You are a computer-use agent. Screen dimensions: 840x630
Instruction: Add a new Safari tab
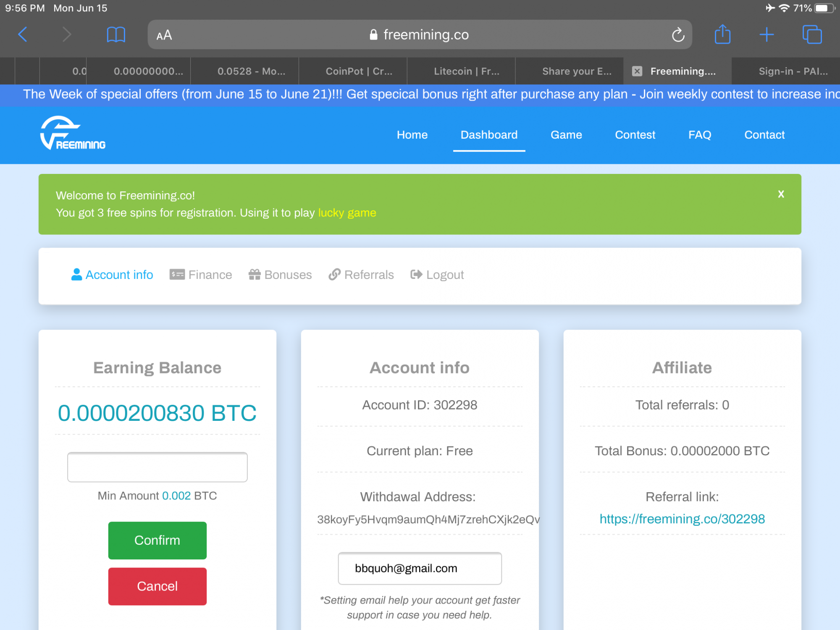pyautogui.click(x=767, y=34)
